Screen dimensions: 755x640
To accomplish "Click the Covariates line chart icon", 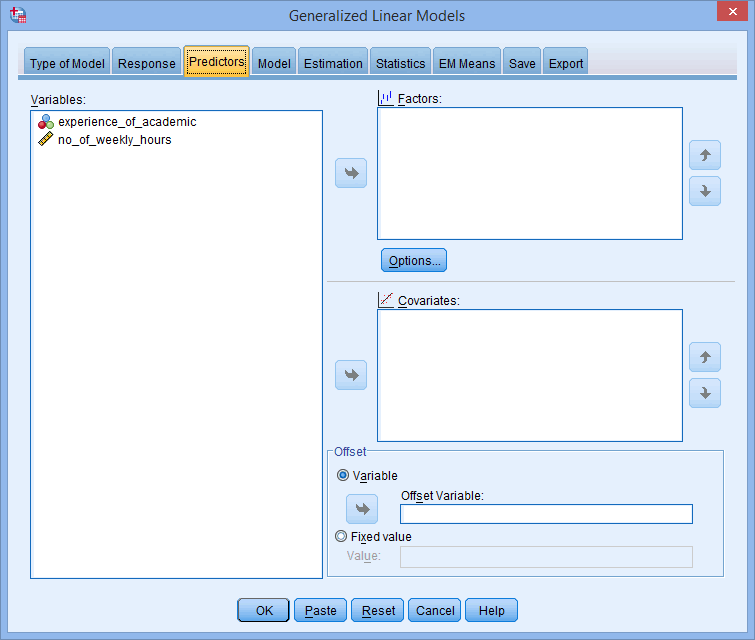I will click(x=385, y=300).
